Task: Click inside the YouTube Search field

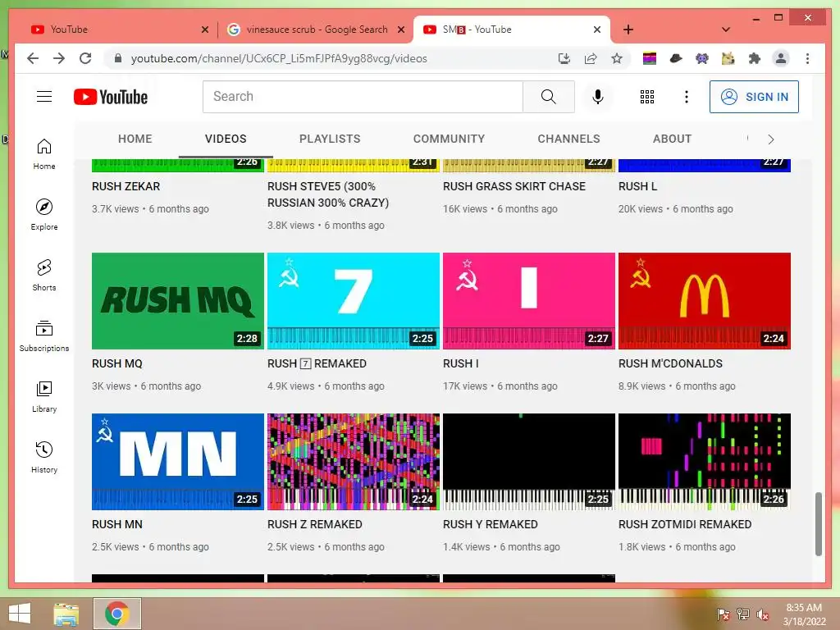Action: click(363, 97)
